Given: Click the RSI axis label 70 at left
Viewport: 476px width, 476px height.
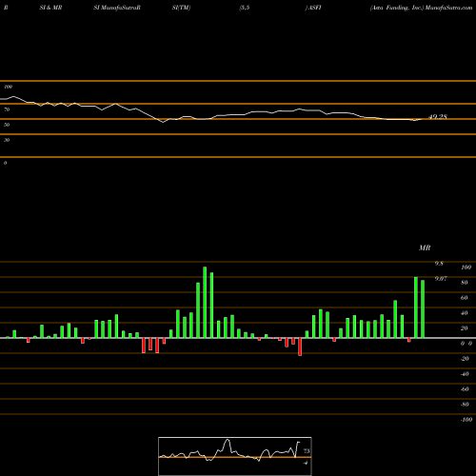Looking at the screenshot, I should (7, 109).
